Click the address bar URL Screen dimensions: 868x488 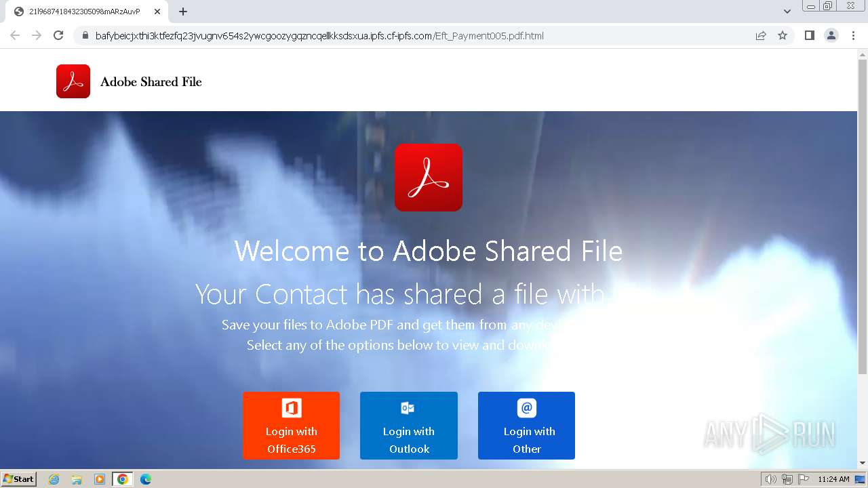(319, 36)
